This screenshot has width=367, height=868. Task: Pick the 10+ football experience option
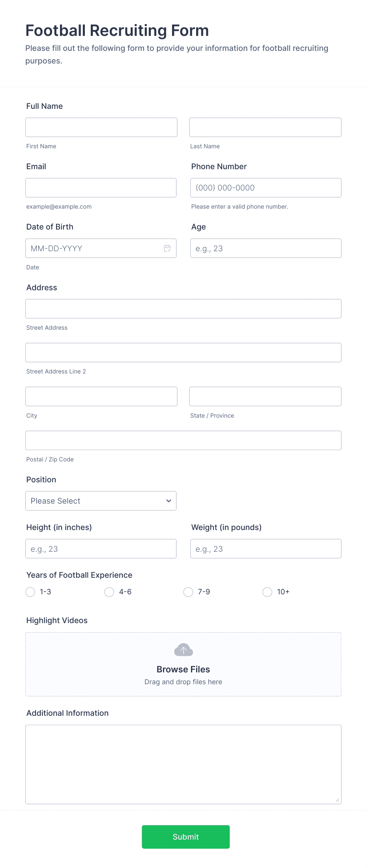(267, 592)
